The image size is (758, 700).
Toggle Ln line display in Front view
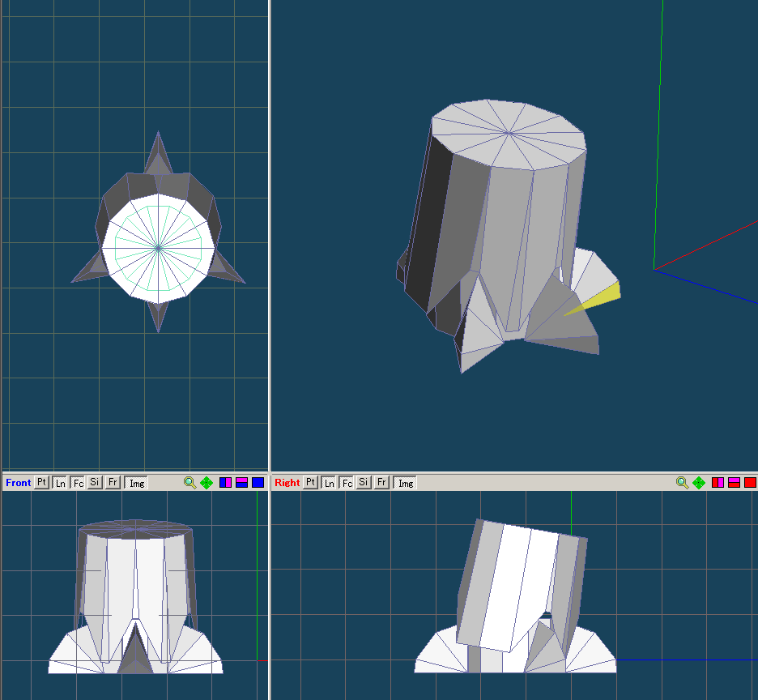tap(60, 482)
